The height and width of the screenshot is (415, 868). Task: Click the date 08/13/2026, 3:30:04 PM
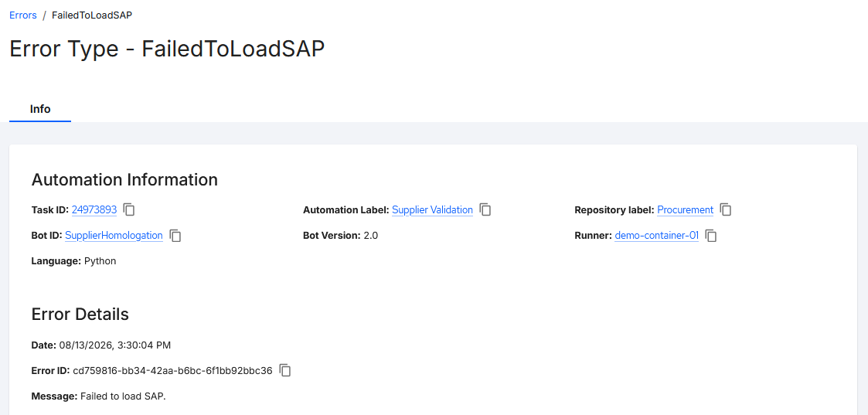coord(115,345)
